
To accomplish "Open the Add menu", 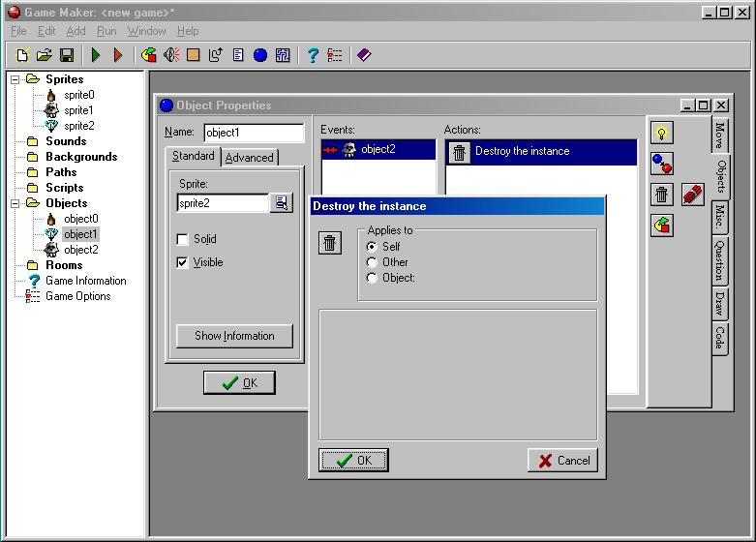I will click(x=76, y=31).
